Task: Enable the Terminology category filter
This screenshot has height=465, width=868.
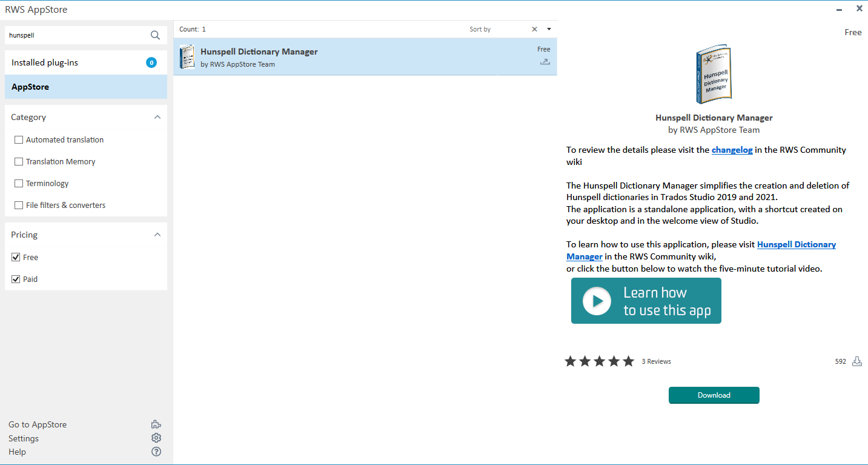Action: tap(19, 183)
